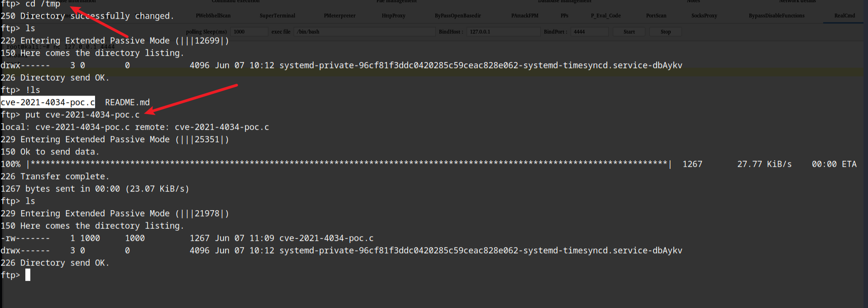Click the terminal cursor at last ftp> prompt
This screenshot has width=868, height=308.
(28, 275)
